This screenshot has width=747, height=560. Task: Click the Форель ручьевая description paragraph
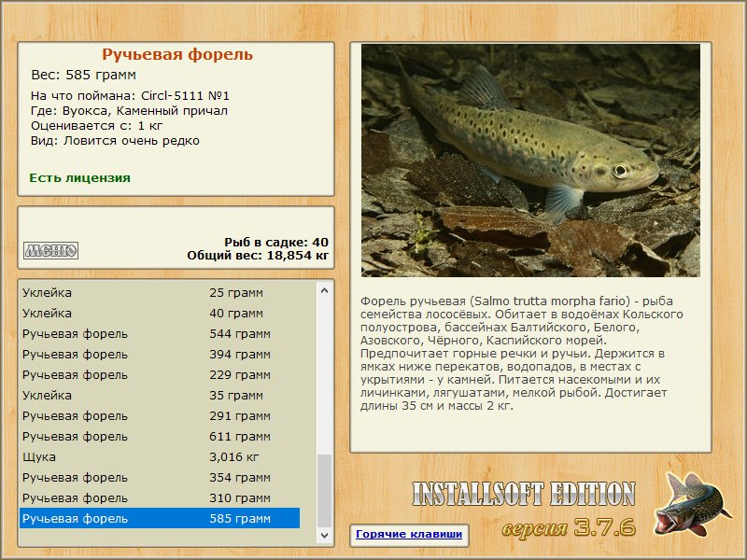(522, 354)
